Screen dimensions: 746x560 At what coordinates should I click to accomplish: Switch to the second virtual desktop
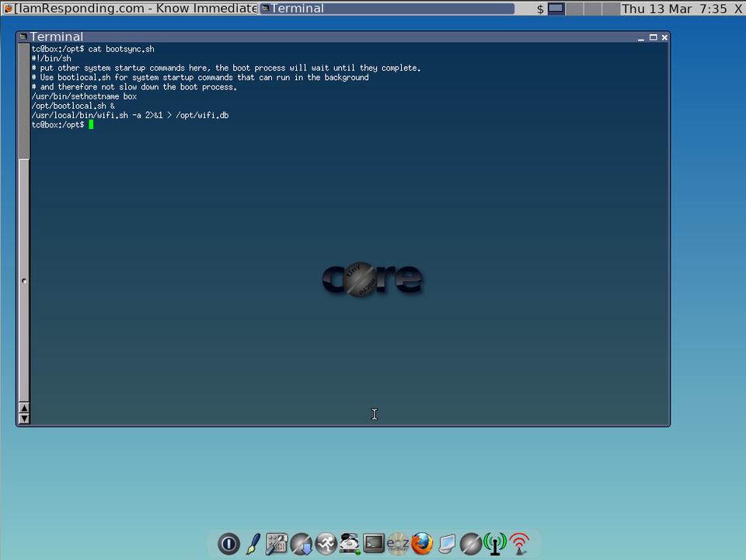574,9
